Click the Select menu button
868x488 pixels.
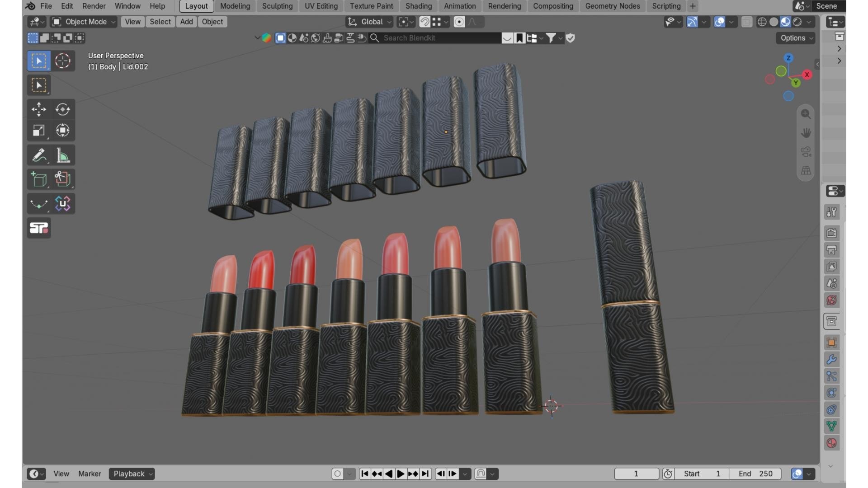pos(160,22)
